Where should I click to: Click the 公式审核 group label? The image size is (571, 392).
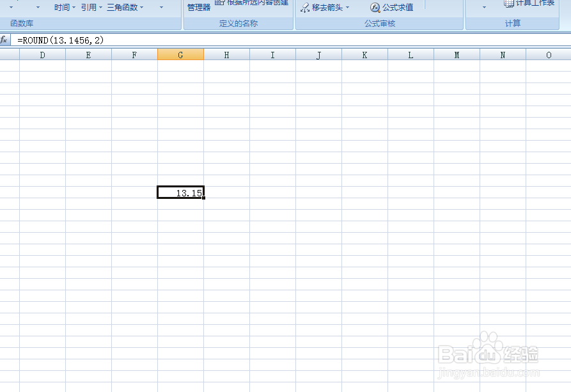point(378,23)
